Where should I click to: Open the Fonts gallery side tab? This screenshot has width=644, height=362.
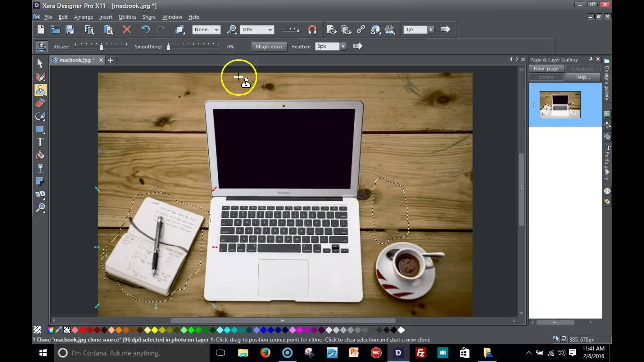click(x=607, y=162)
